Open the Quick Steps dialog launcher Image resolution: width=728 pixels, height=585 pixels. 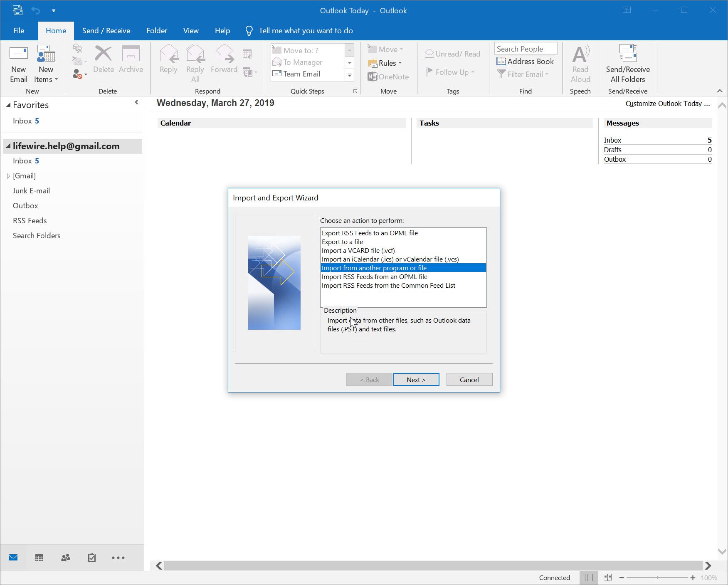pos(355,91)
